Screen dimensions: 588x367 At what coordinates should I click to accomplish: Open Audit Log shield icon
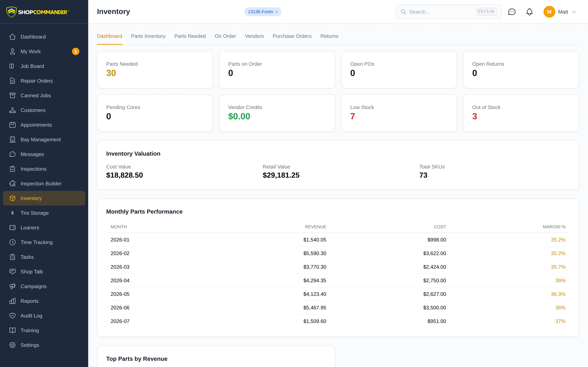(x=12, y=316)
